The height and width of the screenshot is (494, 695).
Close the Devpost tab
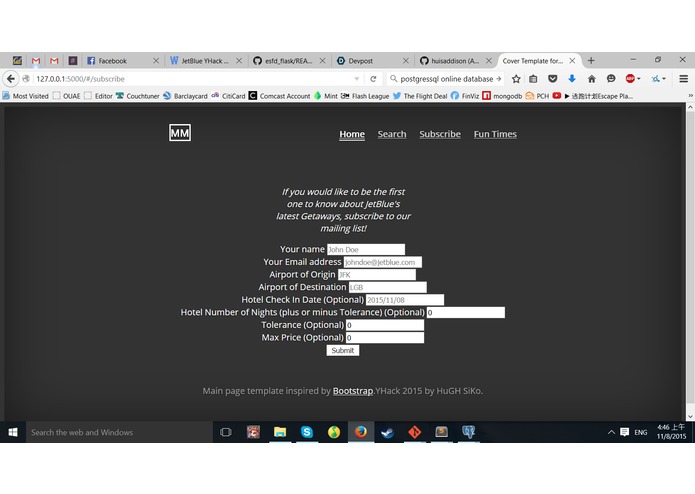[406, 61]
